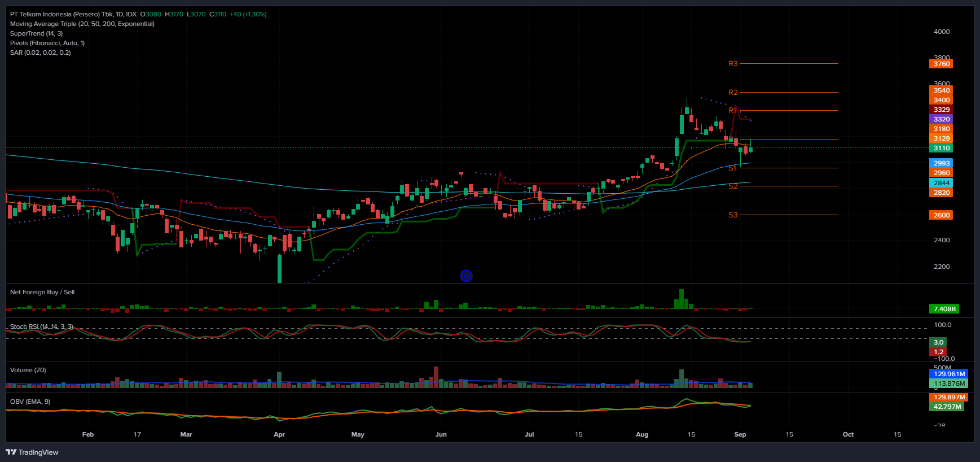Click the Net Foreign Buy / Sell pane title
The height and width of the screenshot is (462, 980).
(x=42, y=292)
